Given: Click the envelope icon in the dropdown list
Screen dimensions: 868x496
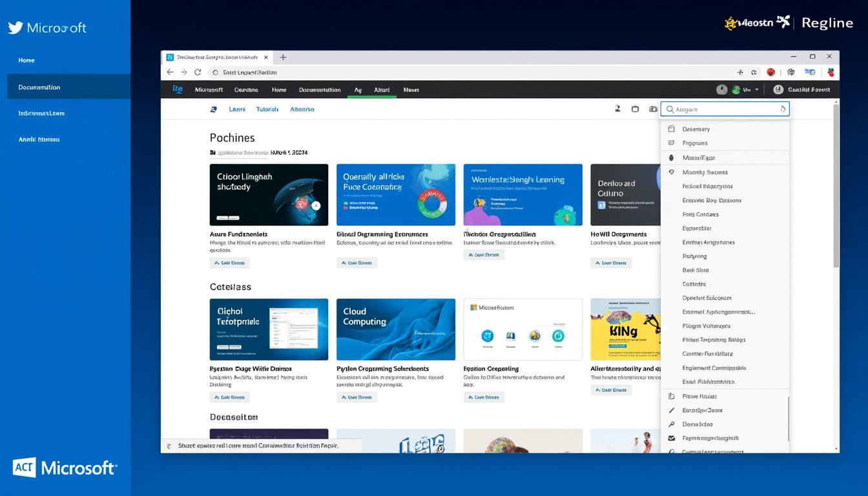Looking at the screenshot, I should 671,438.
